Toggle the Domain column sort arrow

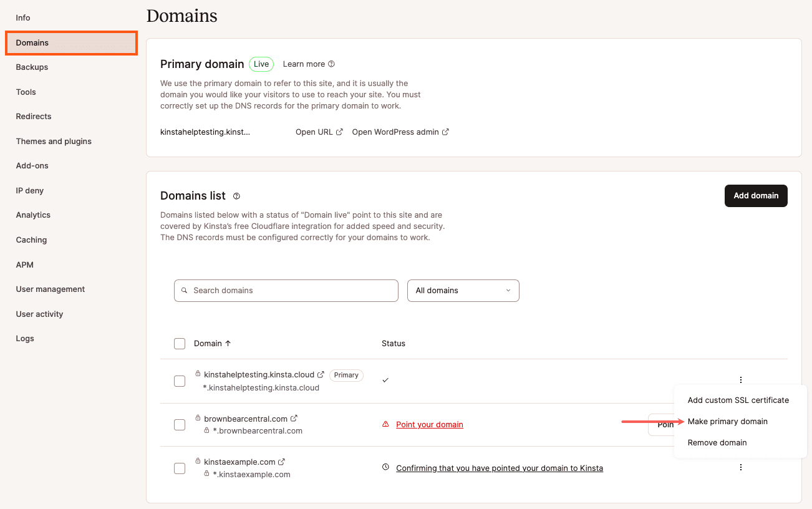click(x=228, y=343)
